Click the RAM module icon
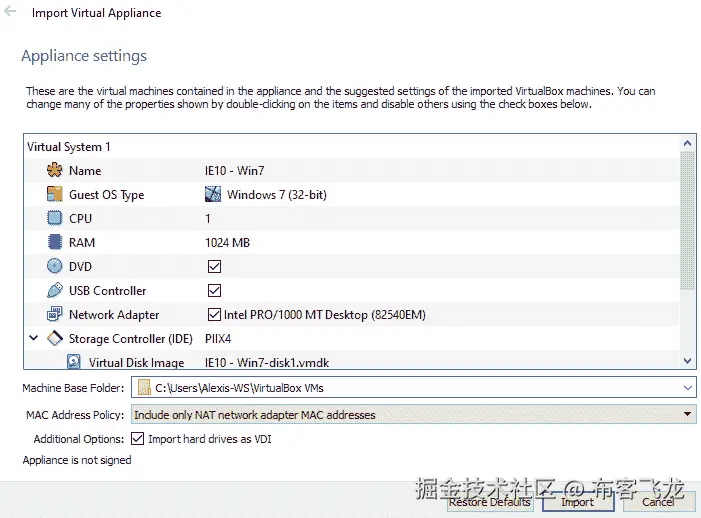Viewport: 701px width, 518px height. click(x=55, y=242)
